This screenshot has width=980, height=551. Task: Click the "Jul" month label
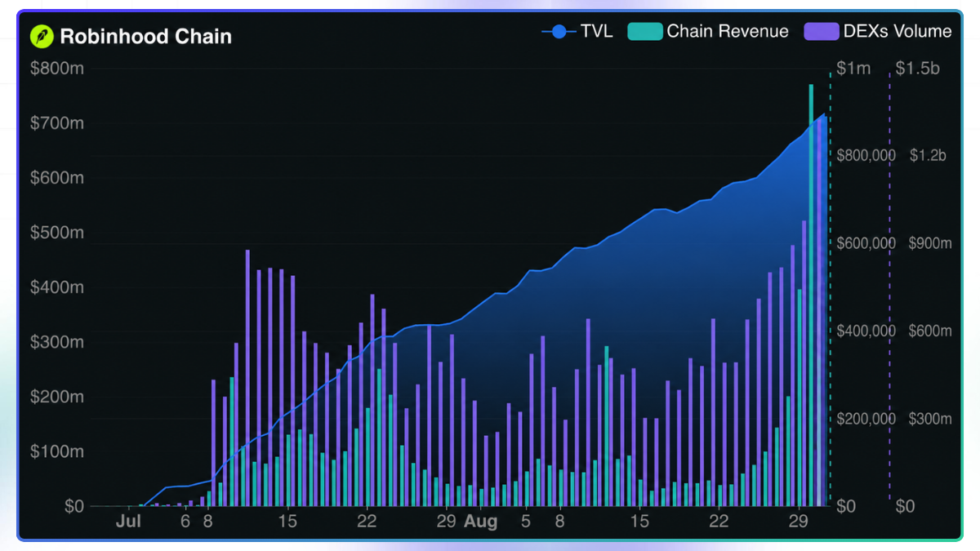coord(129,521)
